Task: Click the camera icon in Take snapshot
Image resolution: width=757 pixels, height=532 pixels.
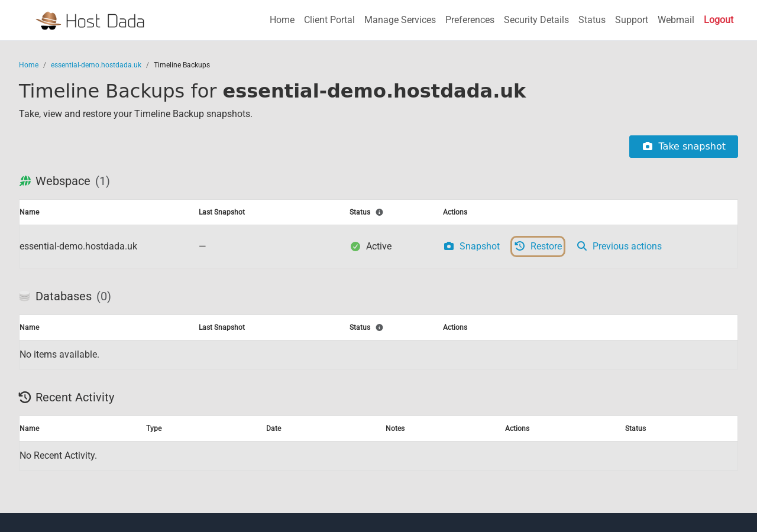Action: 648,147
